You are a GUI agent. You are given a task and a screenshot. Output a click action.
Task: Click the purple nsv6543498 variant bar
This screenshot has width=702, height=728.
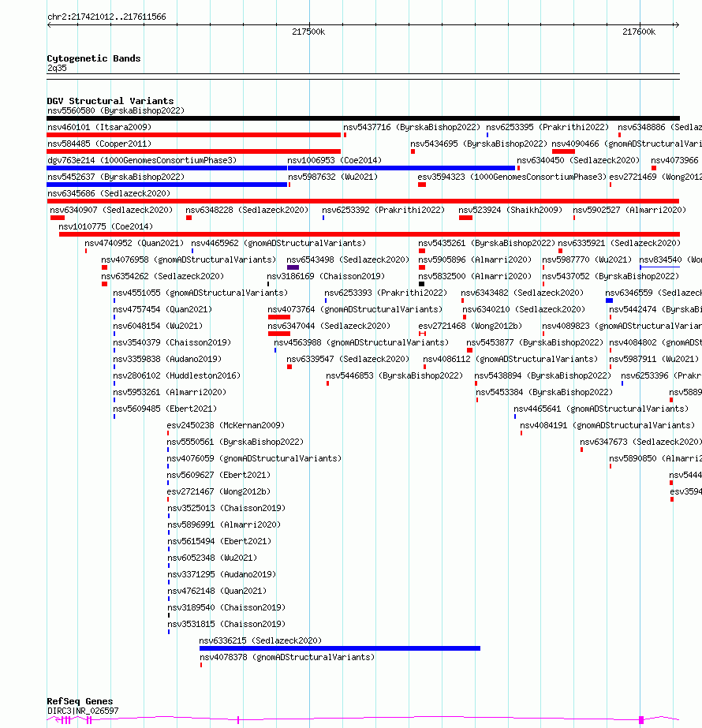coord(293,267)
